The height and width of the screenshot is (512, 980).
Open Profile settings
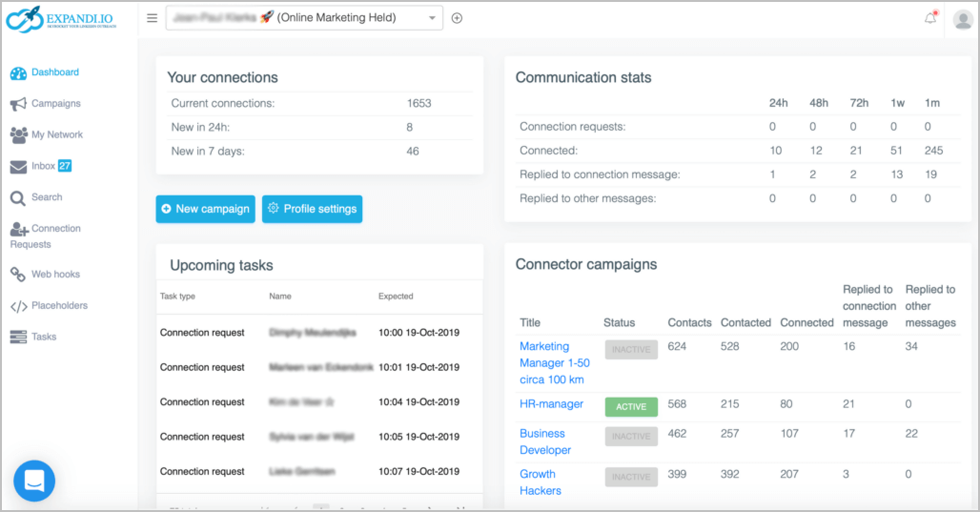point(312,209)
